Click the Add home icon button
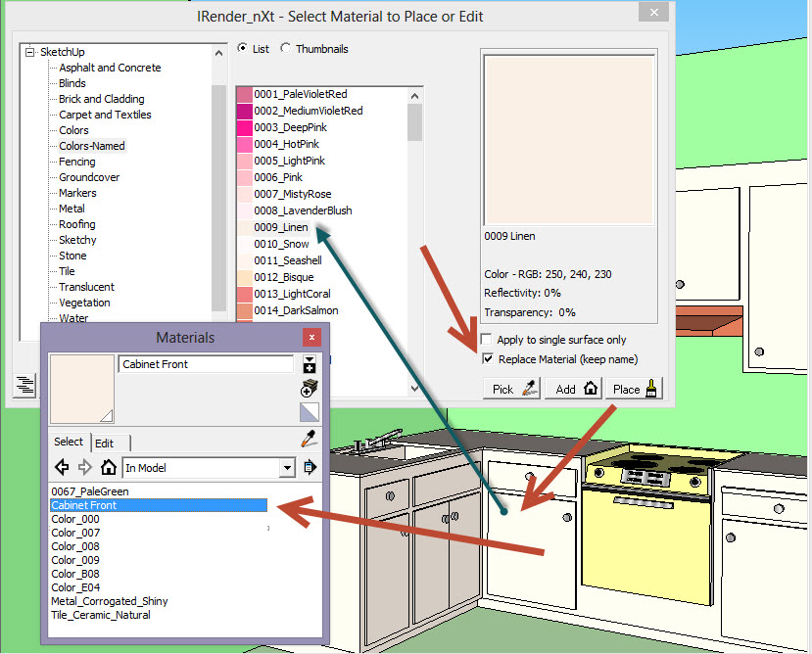Screen dimensions: 812x654 point(573,388)
